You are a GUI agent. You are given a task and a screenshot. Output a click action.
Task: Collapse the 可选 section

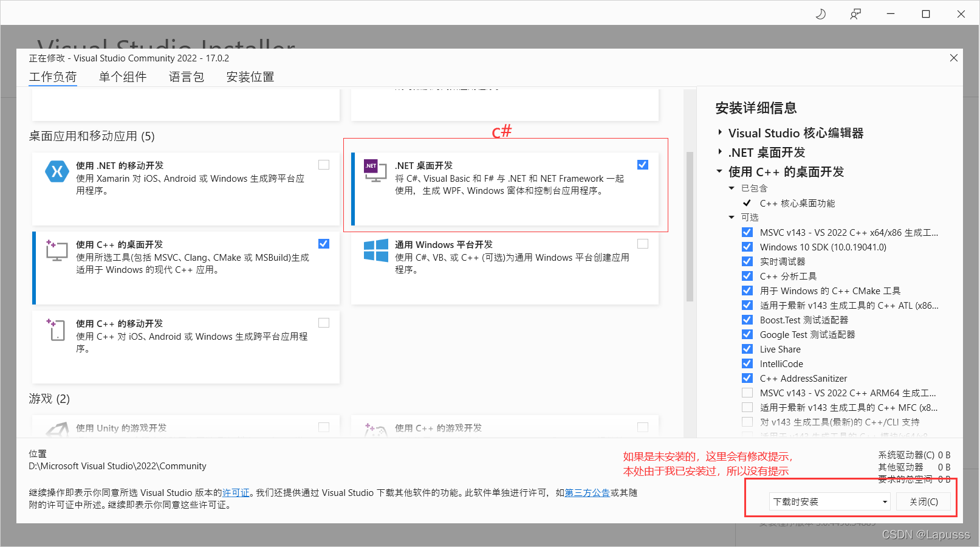click(732, 217)
